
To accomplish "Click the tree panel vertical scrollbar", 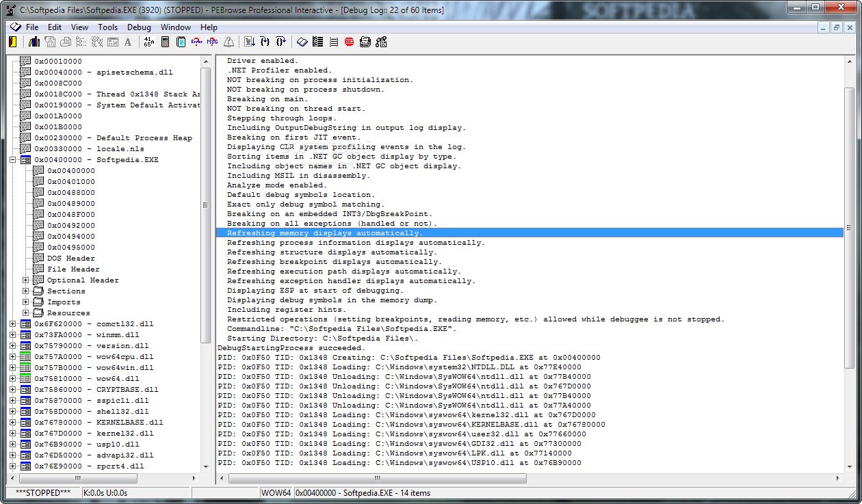I will click(x=206, y=264).
